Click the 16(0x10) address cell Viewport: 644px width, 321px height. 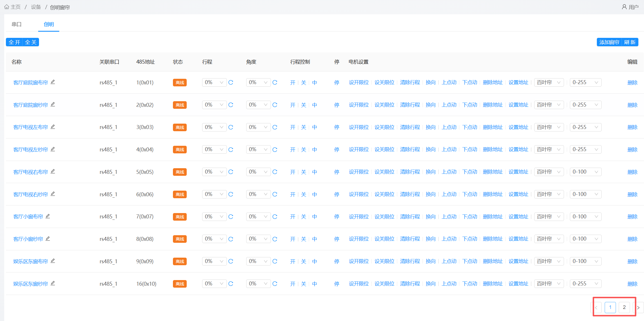click(146, 284)
